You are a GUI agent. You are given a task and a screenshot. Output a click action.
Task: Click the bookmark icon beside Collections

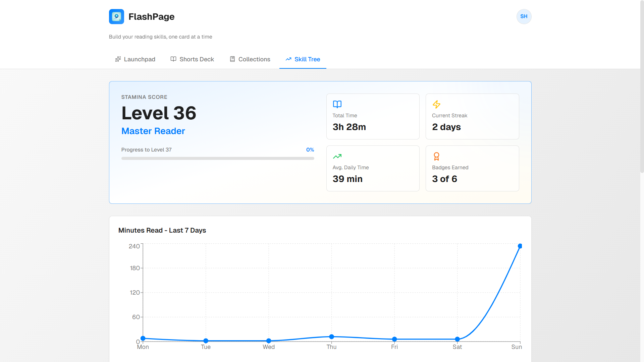pos(232,59)
